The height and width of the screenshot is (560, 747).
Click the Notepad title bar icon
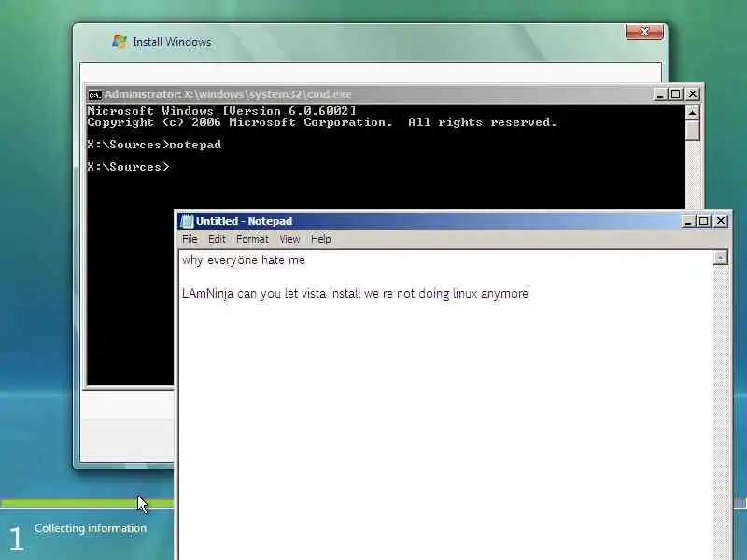(188, 221)
